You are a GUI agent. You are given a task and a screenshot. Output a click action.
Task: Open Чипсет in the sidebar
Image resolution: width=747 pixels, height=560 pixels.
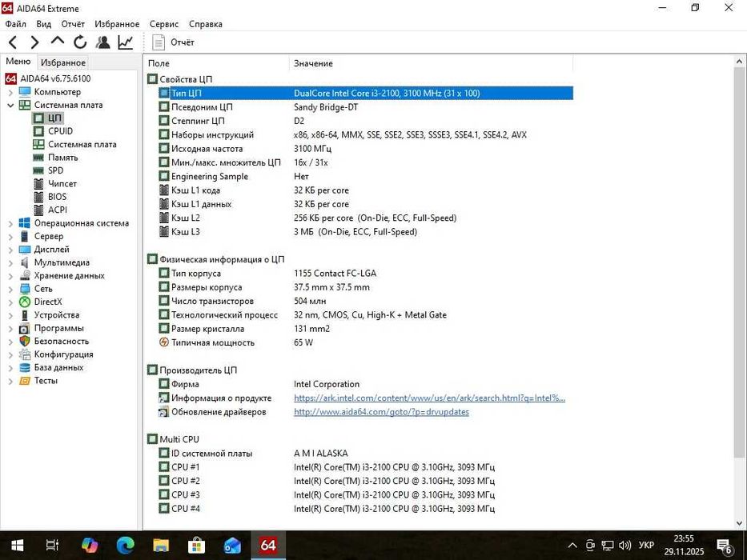pos(62,183)
